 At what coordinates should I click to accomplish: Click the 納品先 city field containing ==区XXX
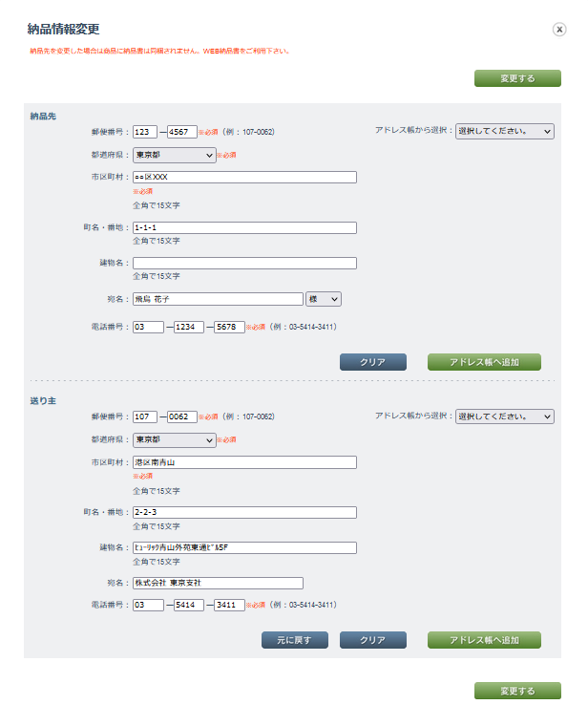click(244, 178)
